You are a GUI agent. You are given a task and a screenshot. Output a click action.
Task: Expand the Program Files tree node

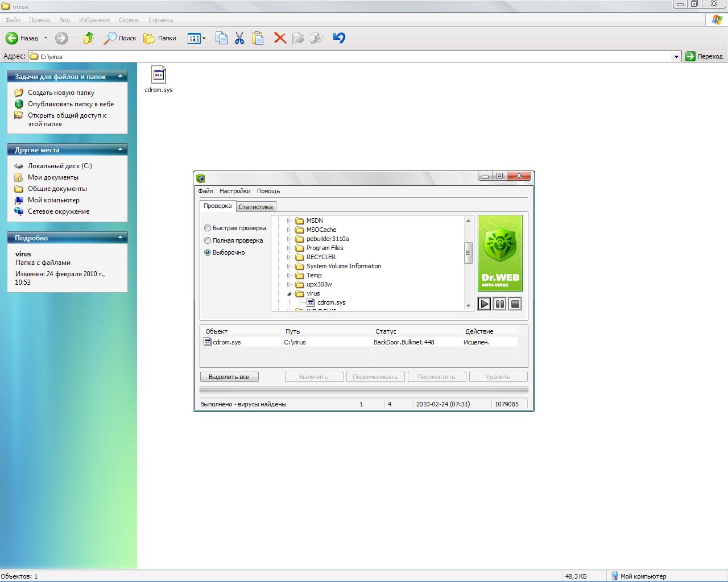[x=288, y=248]
